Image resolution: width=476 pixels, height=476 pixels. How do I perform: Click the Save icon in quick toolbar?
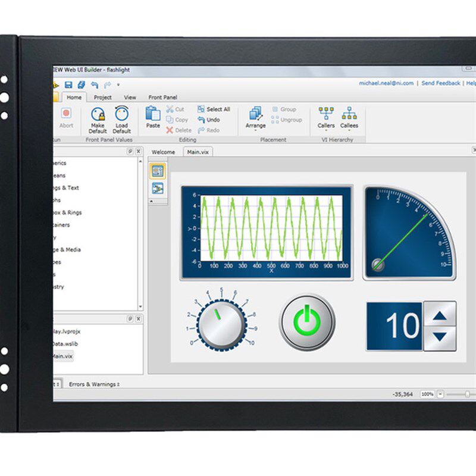pos(68,85)
